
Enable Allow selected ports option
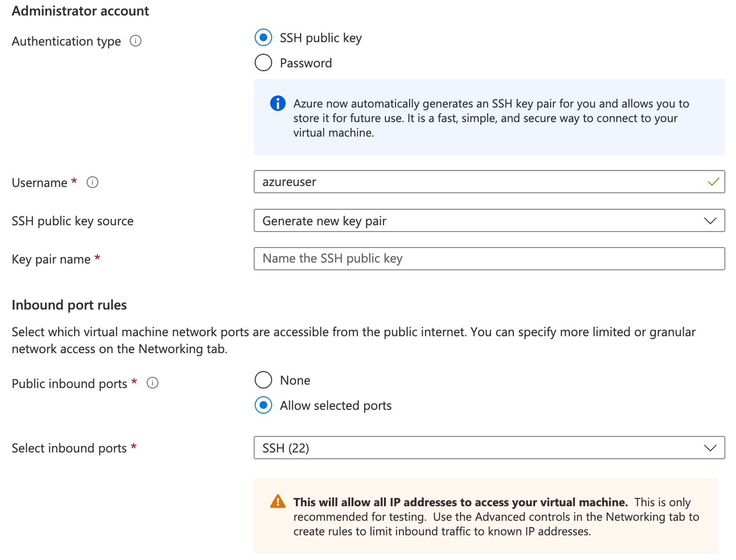(x=263, y=405)
